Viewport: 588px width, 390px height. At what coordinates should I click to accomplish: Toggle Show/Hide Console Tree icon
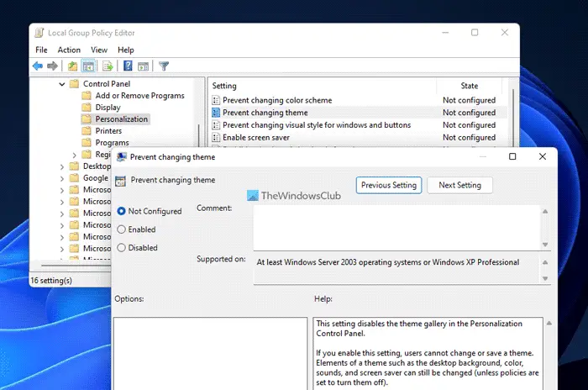87,66
